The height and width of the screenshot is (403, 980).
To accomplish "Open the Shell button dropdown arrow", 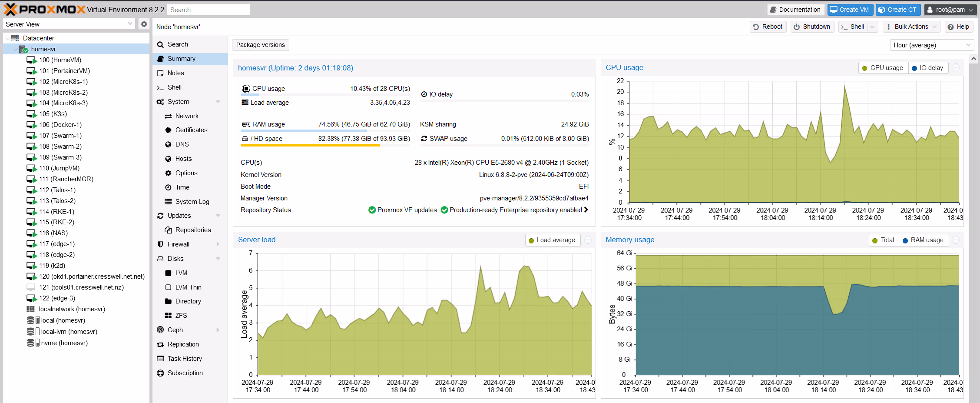I will tap(872, 27).
